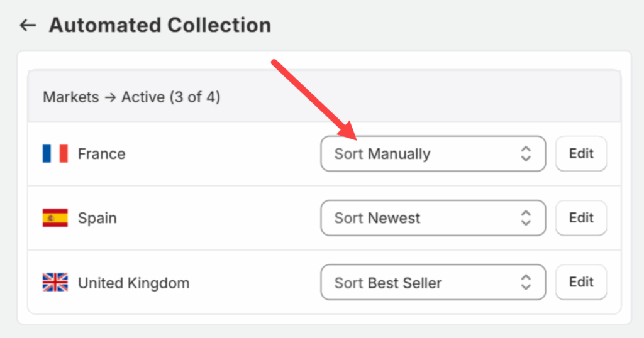Click the up-down chevron in Spain's sort box

(x=526, y=218)
